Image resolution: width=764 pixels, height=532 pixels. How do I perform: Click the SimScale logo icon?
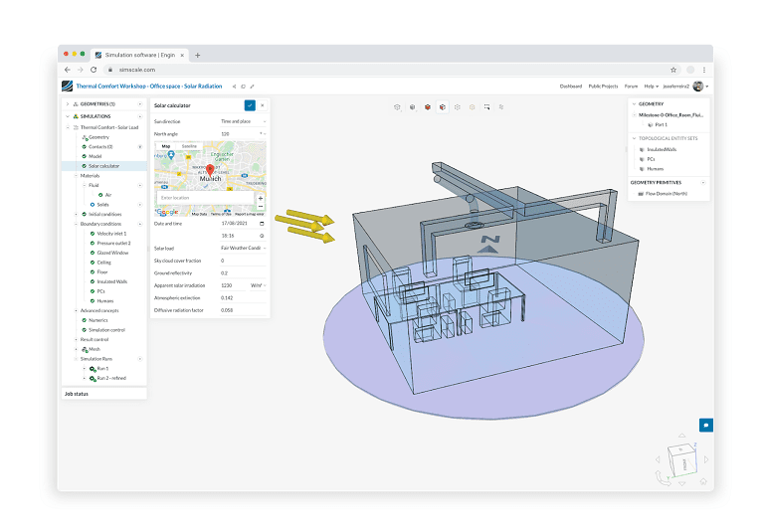click(68, 87)
